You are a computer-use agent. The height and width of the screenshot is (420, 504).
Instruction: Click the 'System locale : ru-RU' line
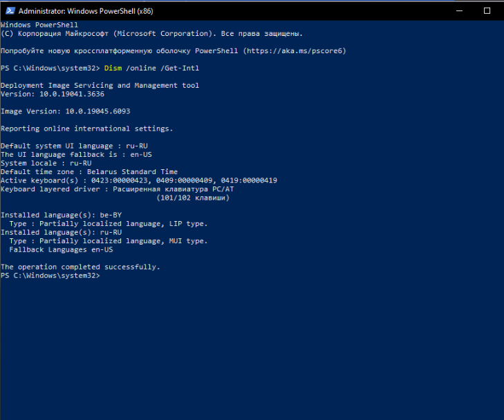pos(46,164)
